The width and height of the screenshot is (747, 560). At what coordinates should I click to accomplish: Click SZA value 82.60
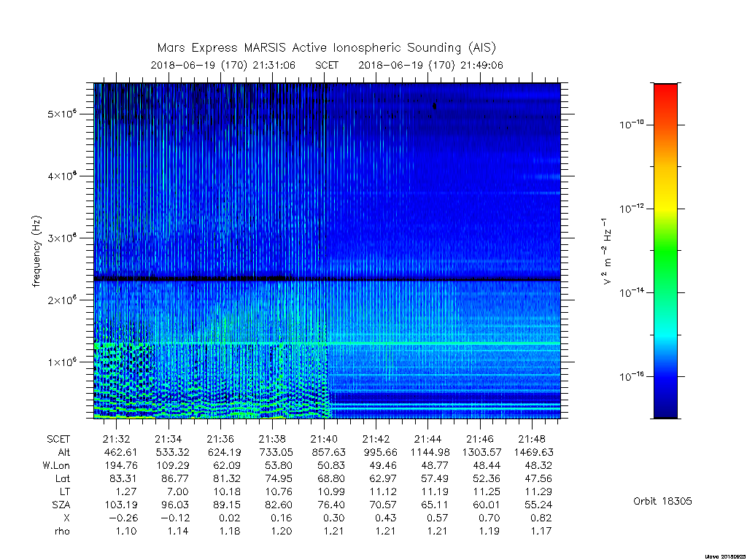pos(279,505)
